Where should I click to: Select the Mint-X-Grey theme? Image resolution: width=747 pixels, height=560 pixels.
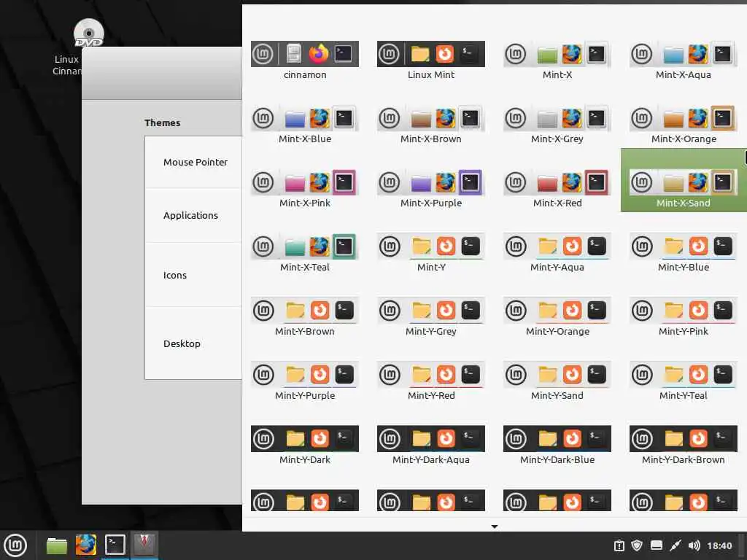coord(557,124)
